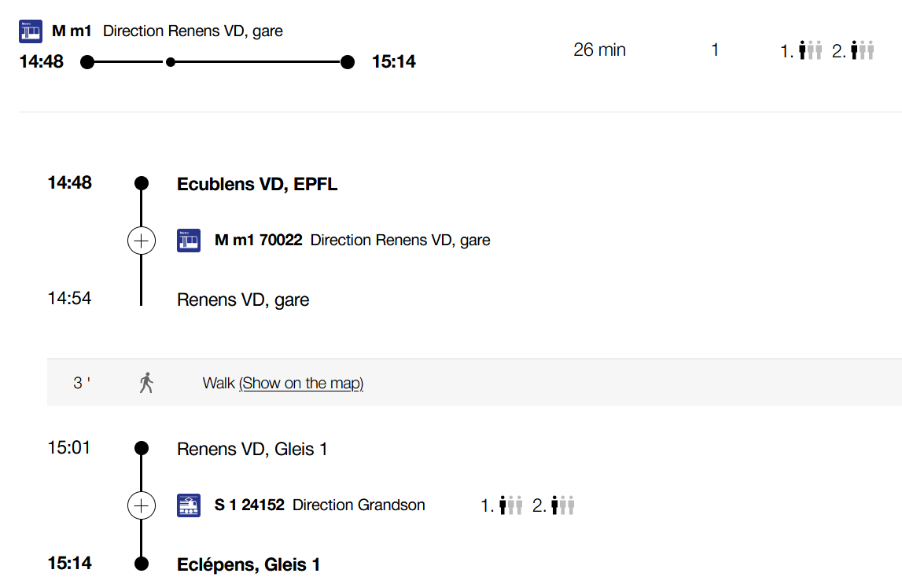Image resolution: width=902 pixels, height=588 pixels.
Task: Click the S-Bahn train icon beside S 1 24152
Action: tap(189, 505)
